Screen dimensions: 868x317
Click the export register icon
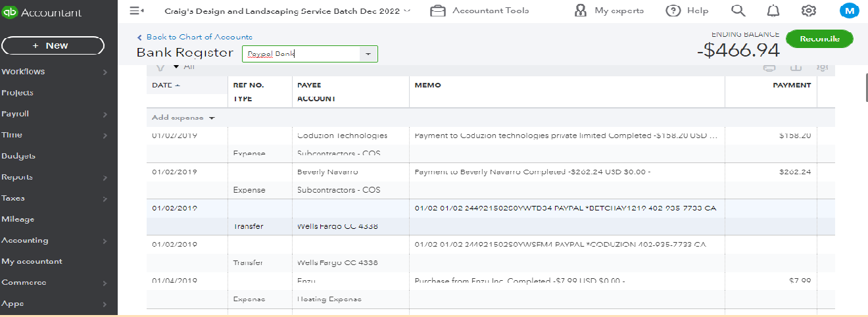[x=796, y=67]
